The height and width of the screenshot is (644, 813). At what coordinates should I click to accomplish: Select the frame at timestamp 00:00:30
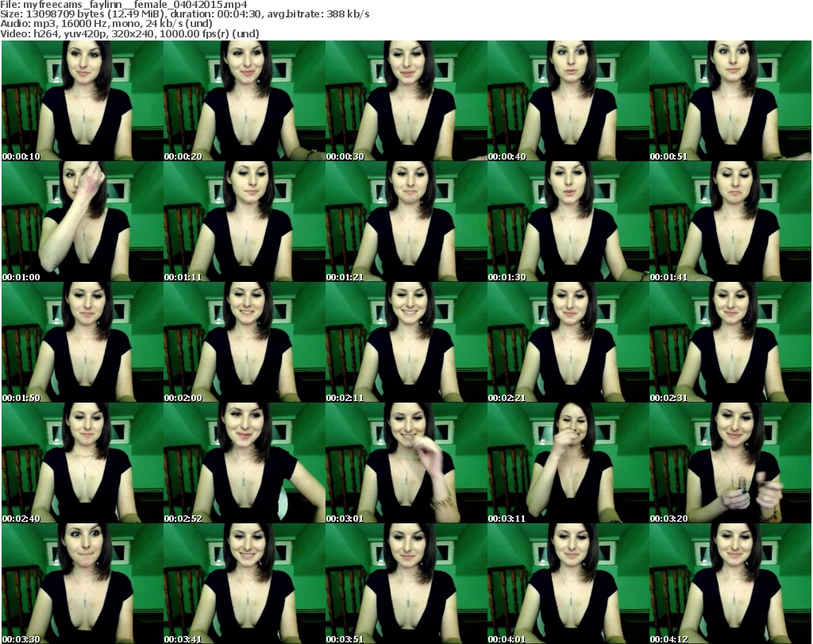pos(406,101)
